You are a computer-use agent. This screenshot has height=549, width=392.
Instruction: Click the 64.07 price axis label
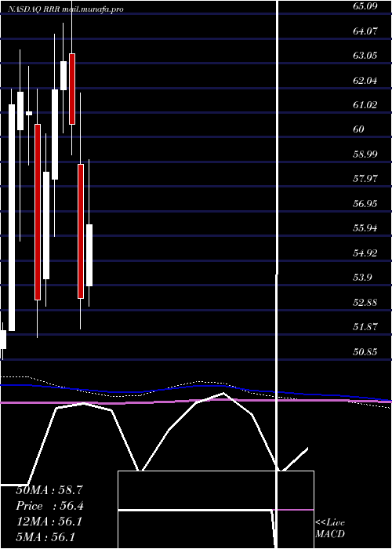click(x=365, y=31)
